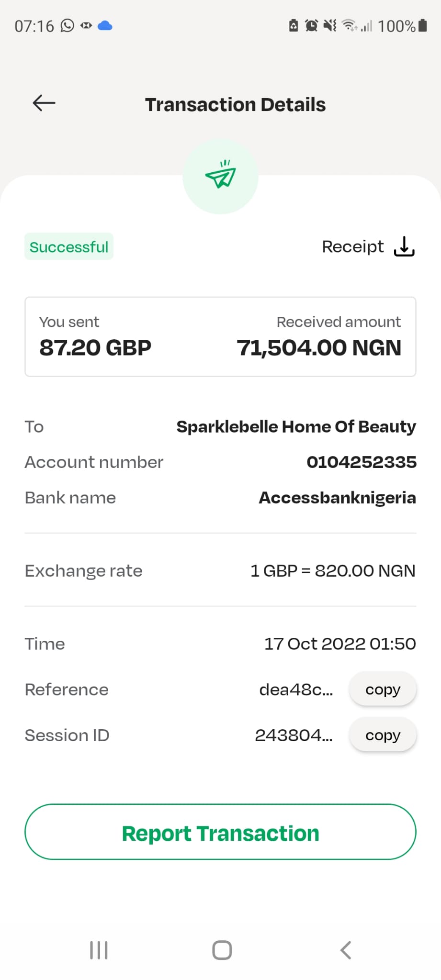This screenshot has height=980, width=441.
Task: Tap the Transaction Details title
Action: [x=235, y=105]
